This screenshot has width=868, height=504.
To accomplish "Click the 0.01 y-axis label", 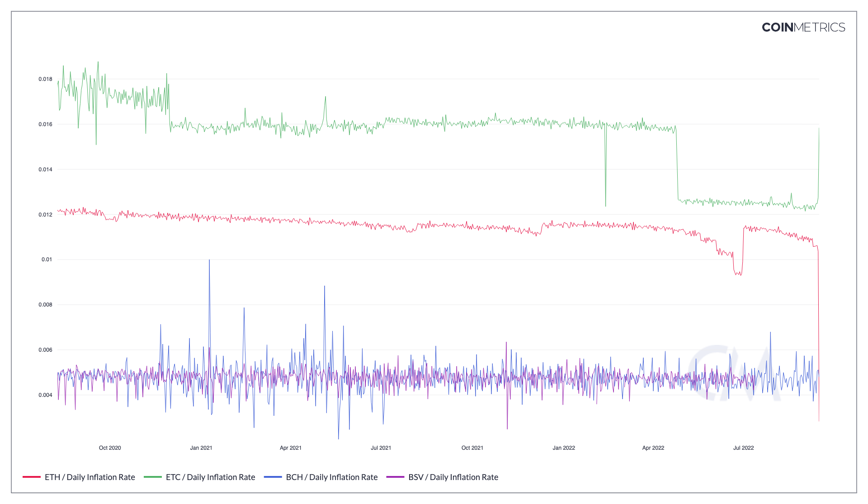I will (x=47, y=259).
